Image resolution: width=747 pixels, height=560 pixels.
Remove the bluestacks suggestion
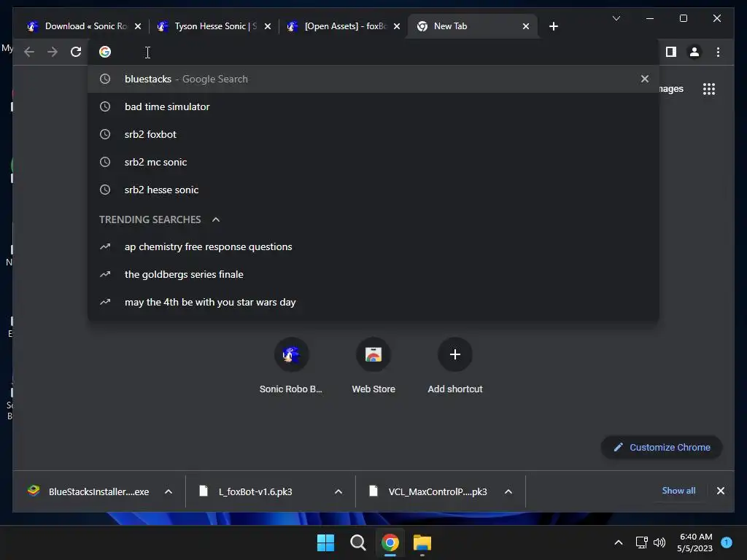tap(645, 79)
